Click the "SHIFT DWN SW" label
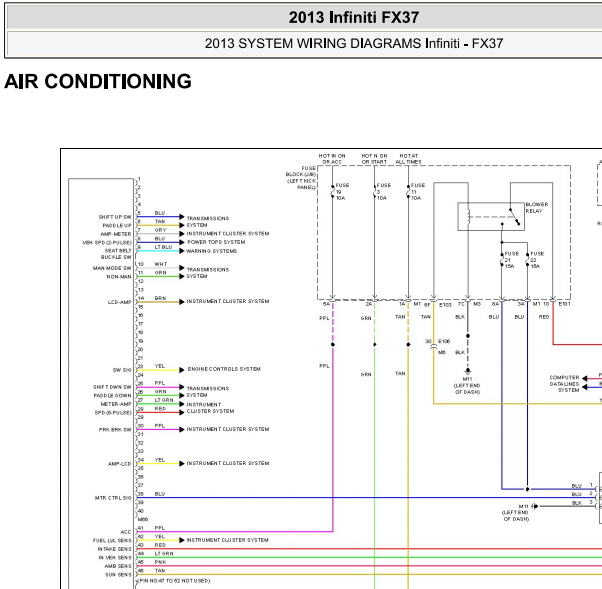The image size is (602, 589). [x=112, y=387]
